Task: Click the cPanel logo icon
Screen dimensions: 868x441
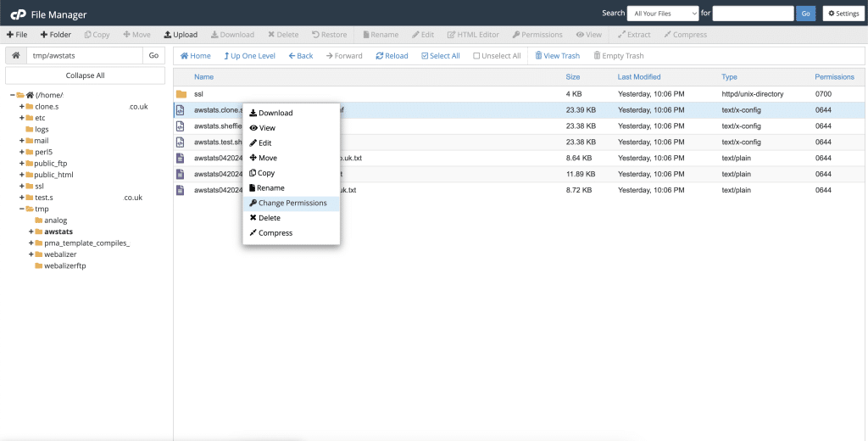Action: pyautogui.click(x=19, y=14)
